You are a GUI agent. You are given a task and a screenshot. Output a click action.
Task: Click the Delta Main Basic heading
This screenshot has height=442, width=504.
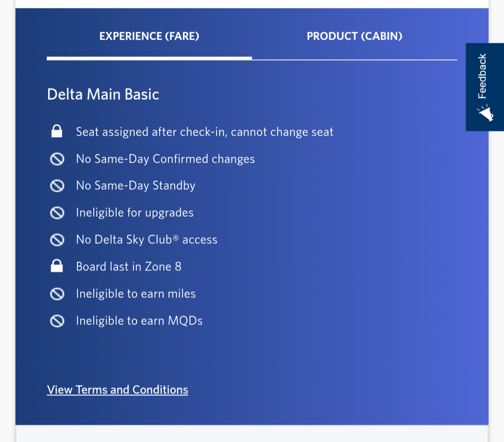103,94
